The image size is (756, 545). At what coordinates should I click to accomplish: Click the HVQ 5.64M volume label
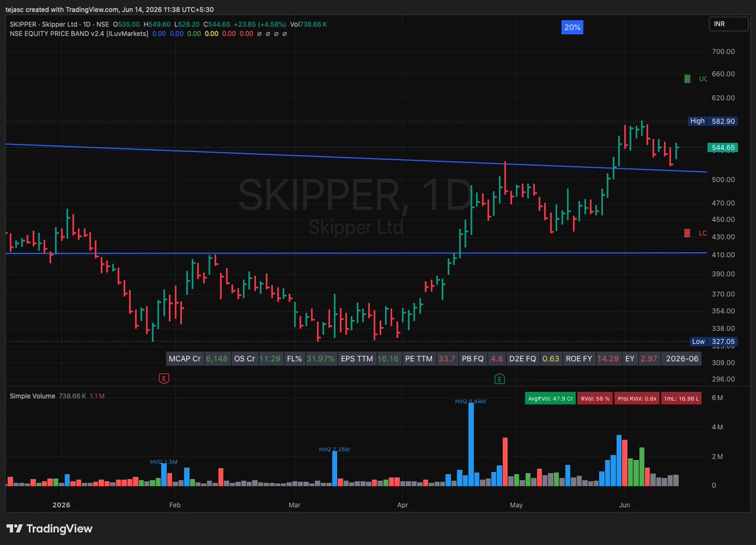point(471,401)
